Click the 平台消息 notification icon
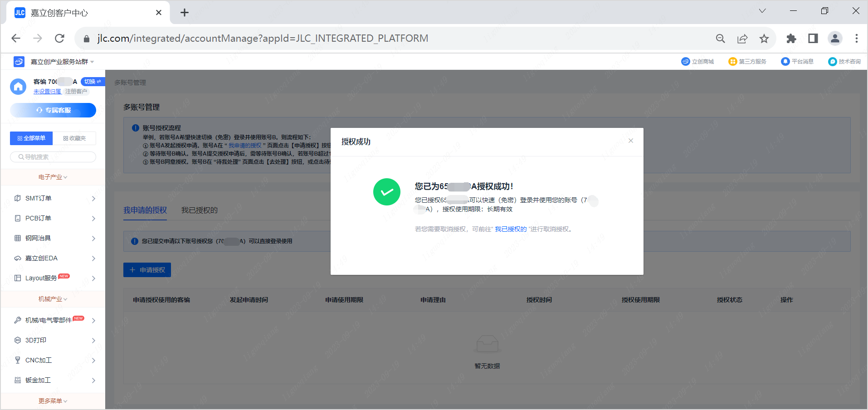The image size is (868, 410). pyautogui.click(x=785, y=62)
